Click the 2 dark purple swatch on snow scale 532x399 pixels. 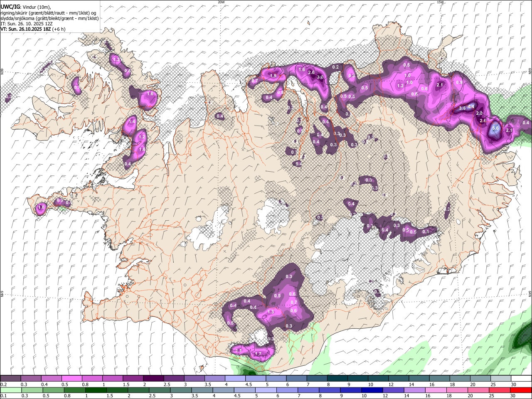click(153, 379)
